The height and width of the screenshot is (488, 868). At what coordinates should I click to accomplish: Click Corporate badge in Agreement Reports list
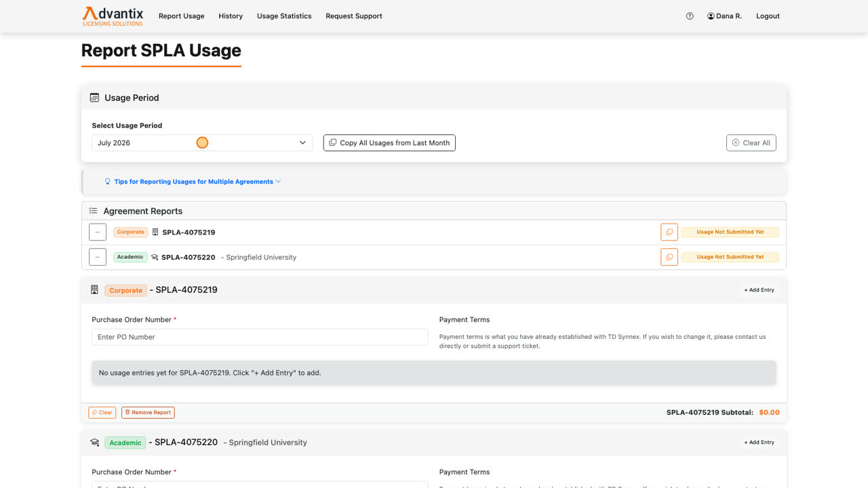130,232
